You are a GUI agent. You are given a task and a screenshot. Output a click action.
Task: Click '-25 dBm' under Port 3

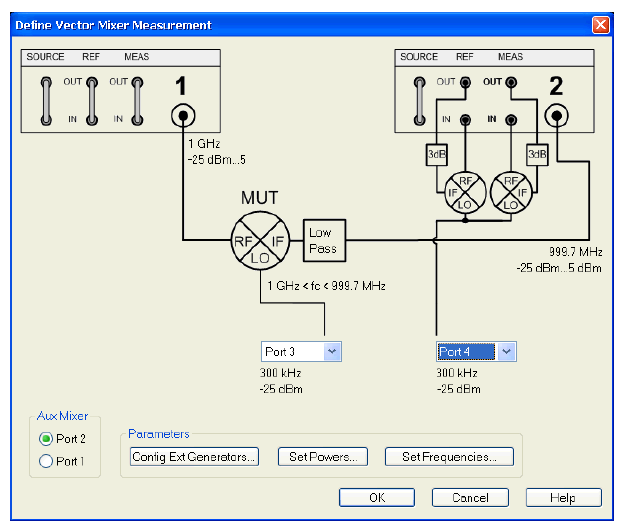coord(281,389)
